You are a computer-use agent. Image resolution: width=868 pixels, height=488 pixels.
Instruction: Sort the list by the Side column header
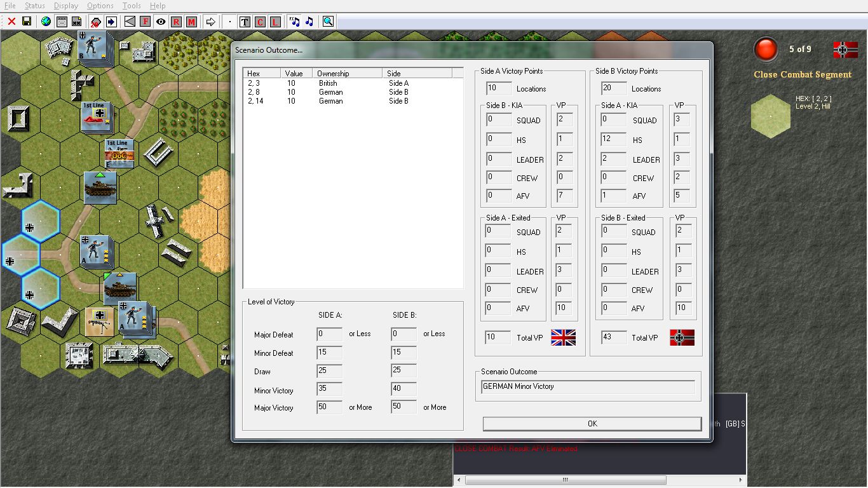(418, 74)
